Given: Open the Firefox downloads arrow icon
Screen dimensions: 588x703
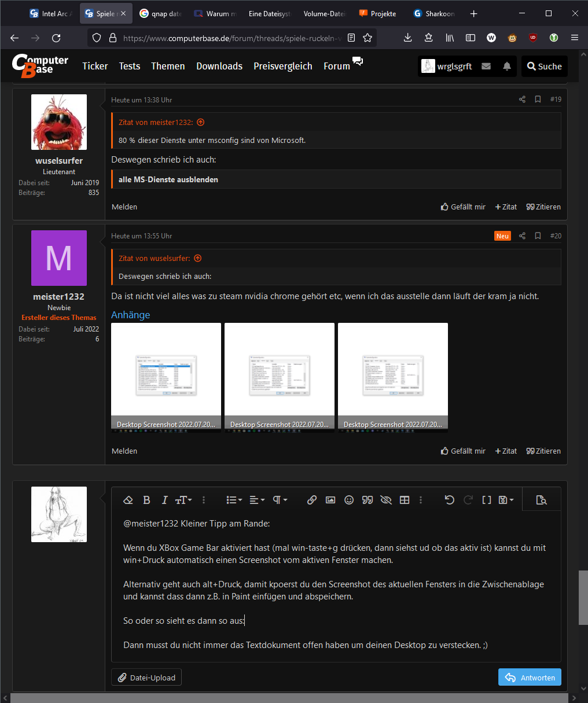Looking at the screenshot, I should pos(407,38).
